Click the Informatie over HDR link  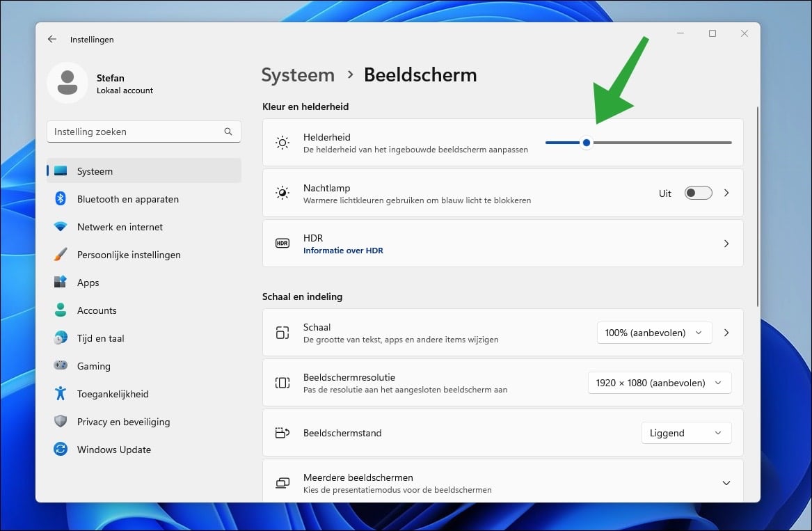click(343, 250)
